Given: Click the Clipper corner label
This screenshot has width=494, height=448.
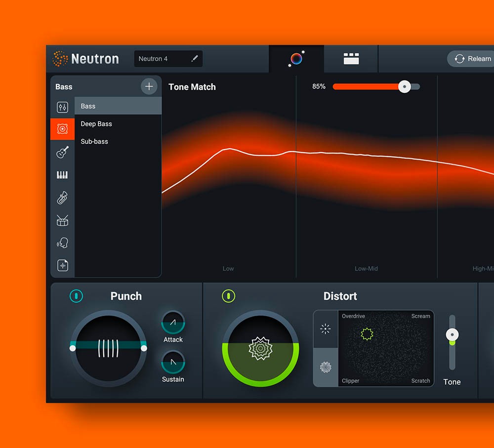Looking at the screenshot, I should click(x=350, y=381).
